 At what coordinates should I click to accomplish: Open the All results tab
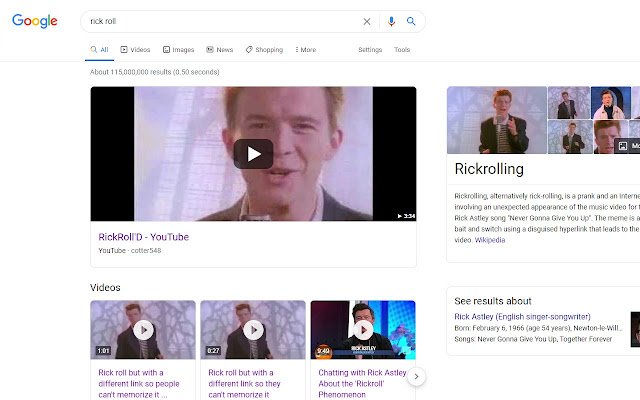tap(99, 50)
